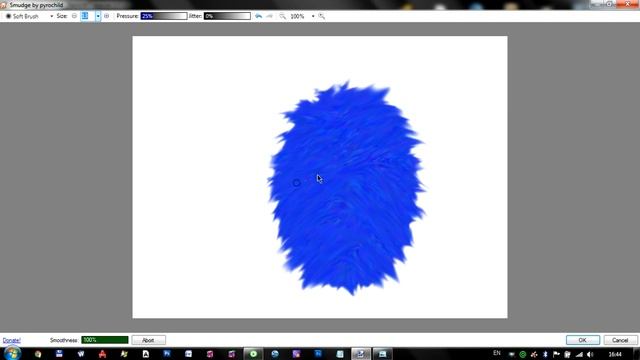The width and height of the screenshot is (640, 360).
Task: Adjust the Pressure slider at 25%
Action: 164,16
